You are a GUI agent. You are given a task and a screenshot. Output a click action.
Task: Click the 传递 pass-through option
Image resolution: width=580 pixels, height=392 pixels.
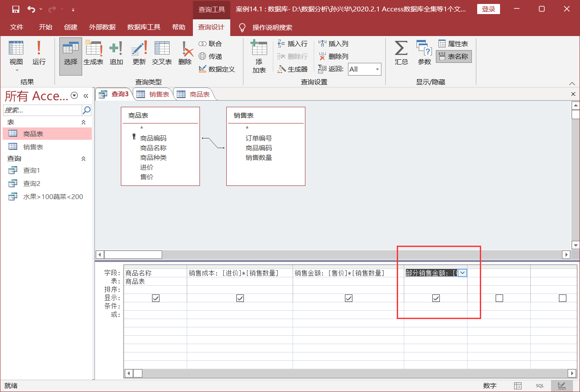[x=210, y=56]
